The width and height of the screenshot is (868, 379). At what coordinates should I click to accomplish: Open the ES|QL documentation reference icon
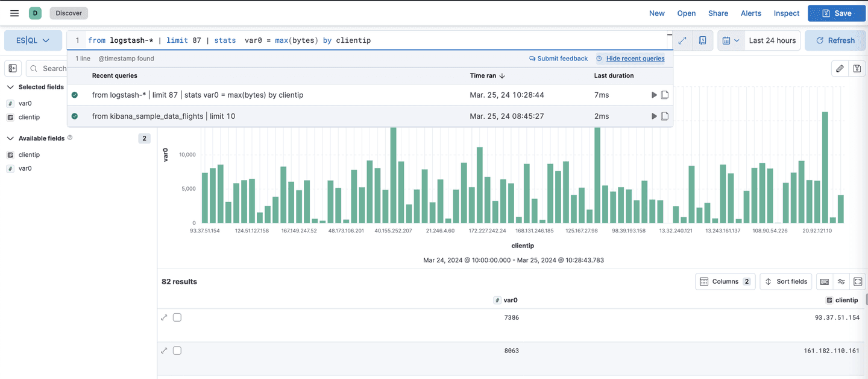(702, 40)
